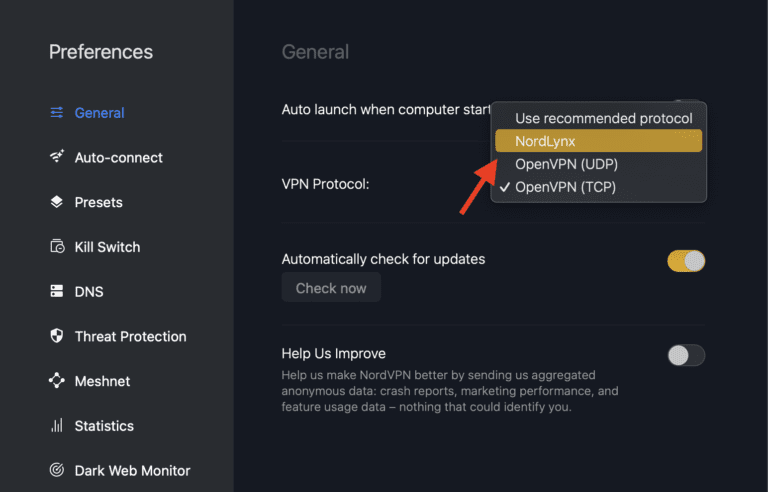Click the Kill Switch icon

tap(57, 247)
